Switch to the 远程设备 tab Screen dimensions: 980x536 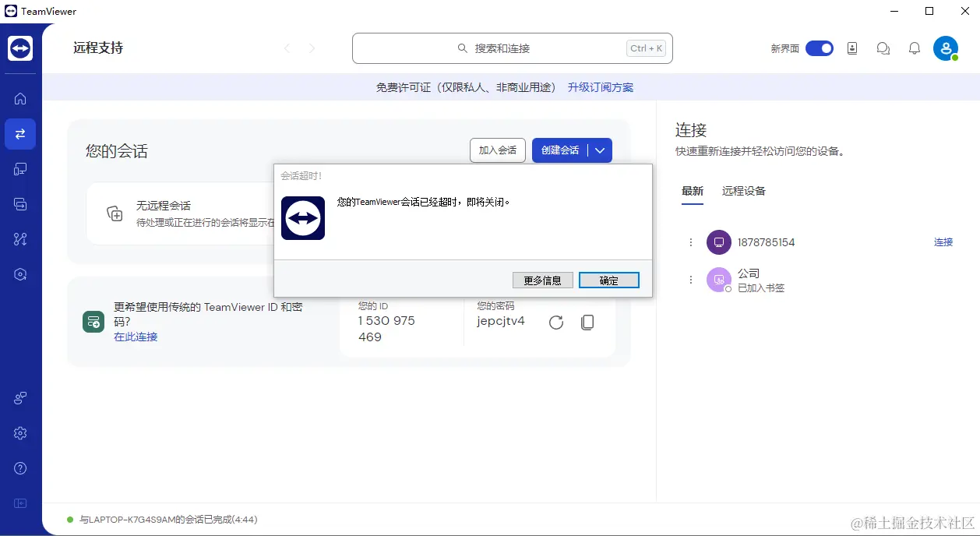coord(744,191)
